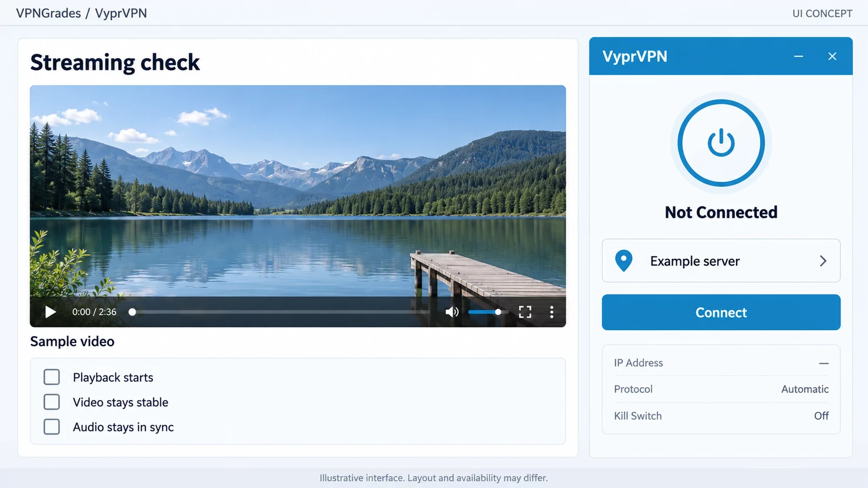Open the VPNGrades breadcrumb link

49,13
